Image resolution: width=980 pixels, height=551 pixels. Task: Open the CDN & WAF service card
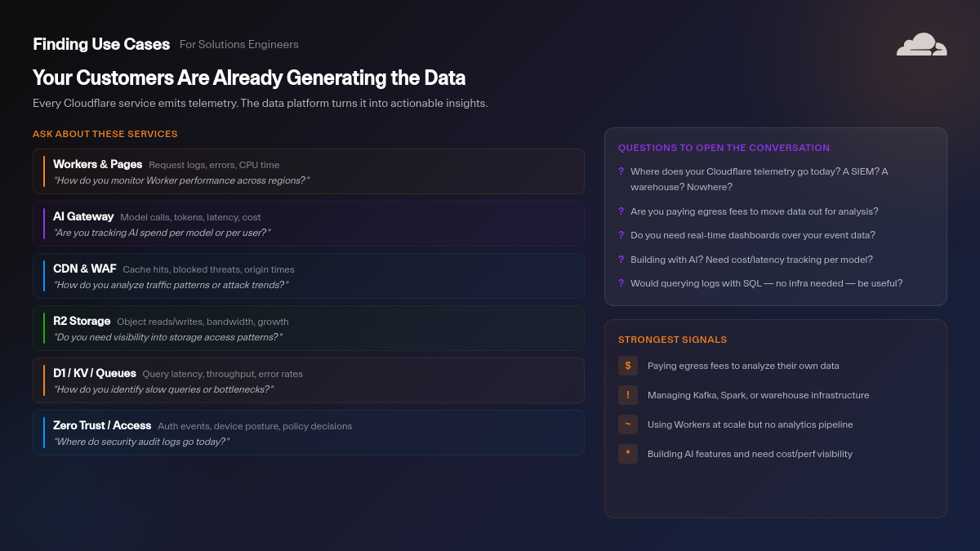[309, 276]
